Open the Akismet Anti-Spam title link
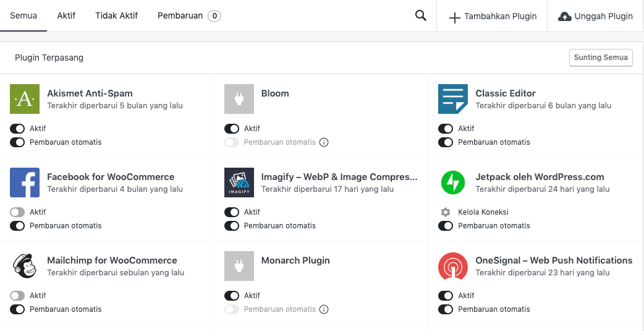 (x=90, y=93)
